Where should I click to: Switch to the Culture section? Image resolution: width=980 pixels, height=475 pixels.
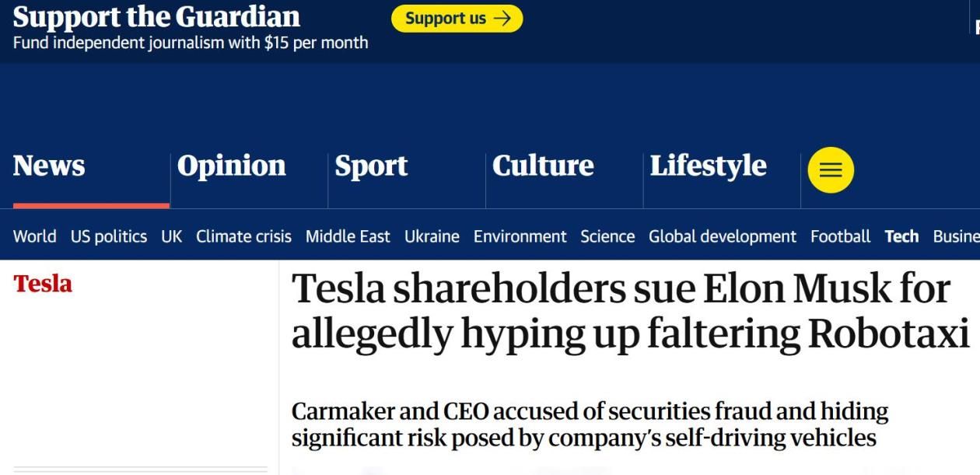pos(543,166)
